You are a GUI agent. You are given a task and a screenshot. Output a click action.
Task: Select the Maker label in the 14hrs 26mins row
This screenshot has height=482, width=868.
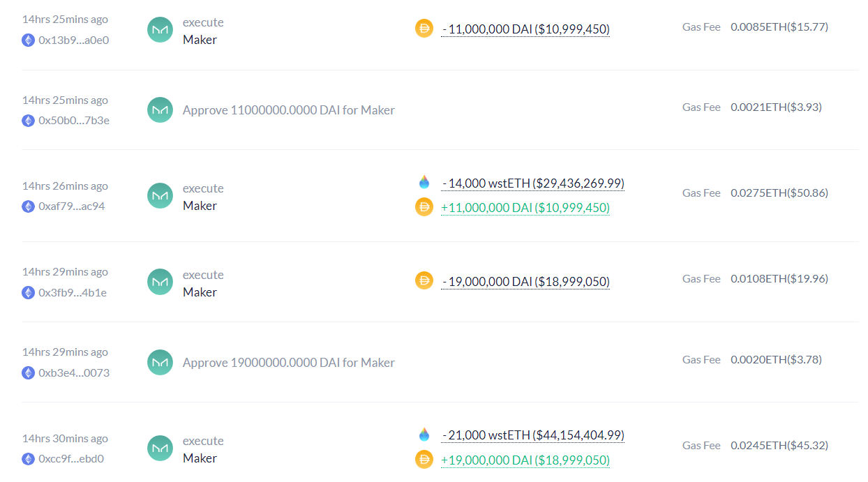tap(200, 206)
